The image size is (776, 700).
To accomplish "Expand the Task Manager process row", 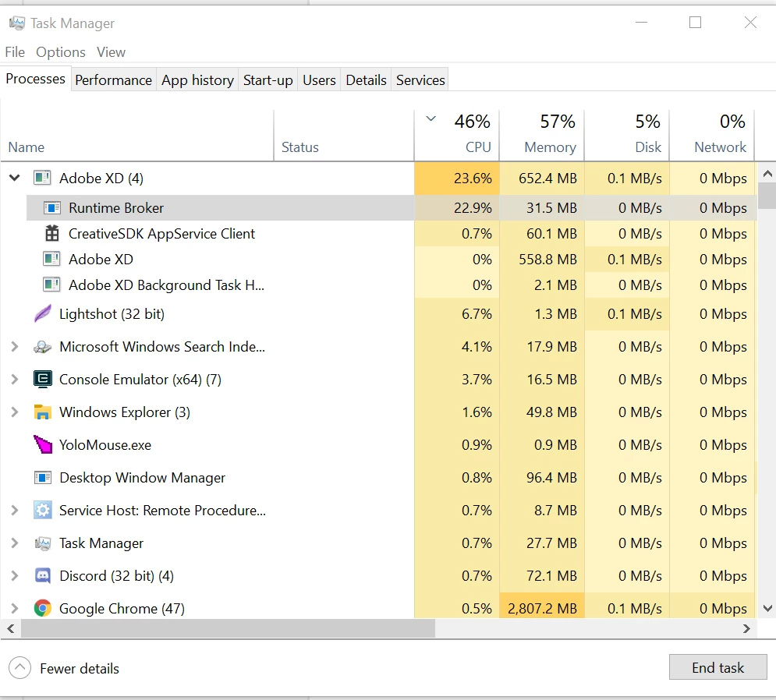I will (x=15, y=543).
